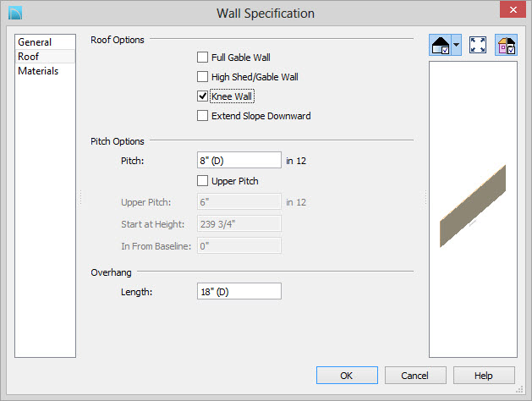
Task: Focus the Overhang Length field
Action: pos(239,291)
